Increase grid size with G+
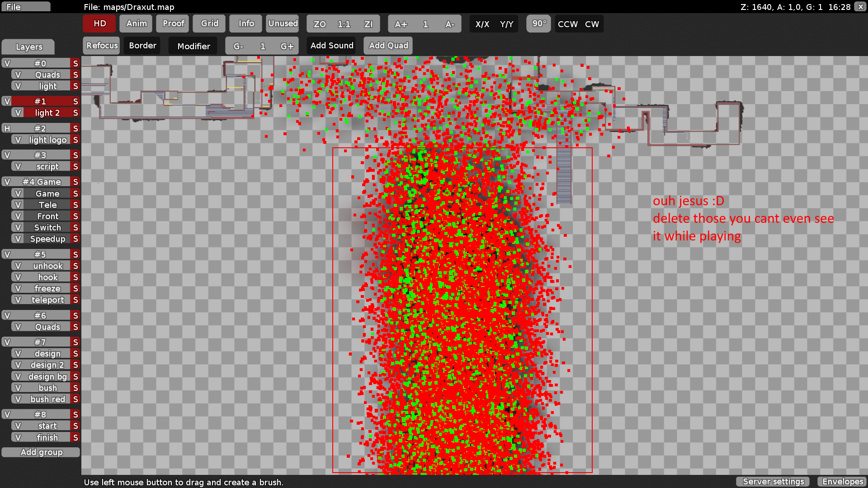Viewport: 868px width, 488px height. pos(287,46)
